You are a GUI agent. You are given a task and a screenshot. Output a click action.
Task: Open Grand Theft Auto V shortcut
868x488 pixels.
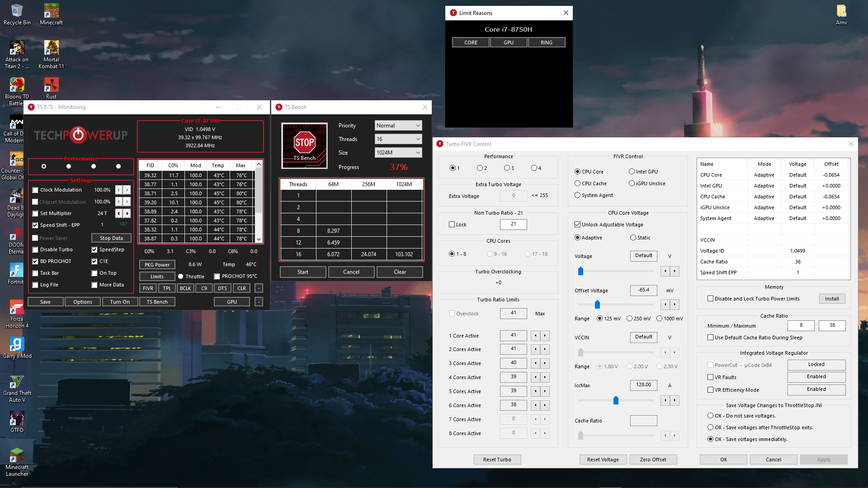point(17,388)
